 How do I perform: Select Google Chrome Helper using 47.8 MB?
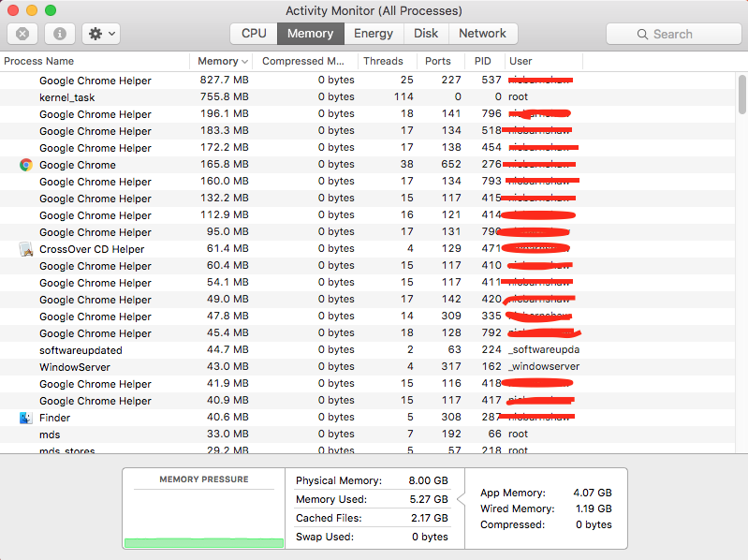367,317
